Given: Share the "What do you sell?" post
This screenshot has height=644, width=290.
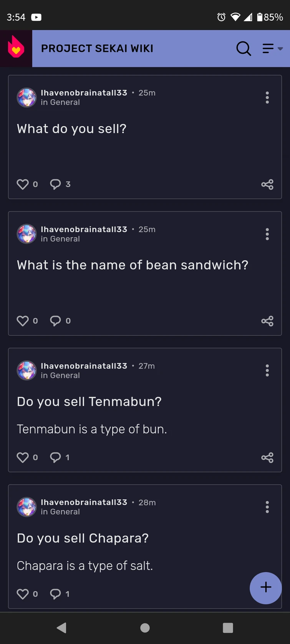Looking at the screenshot, I should [267, 184].
